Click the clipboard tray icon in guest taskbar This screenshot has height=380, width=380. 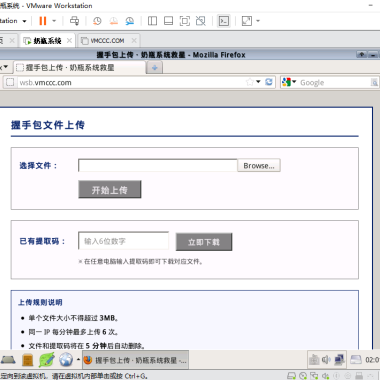pyautogui.click(x=314, y=360)
